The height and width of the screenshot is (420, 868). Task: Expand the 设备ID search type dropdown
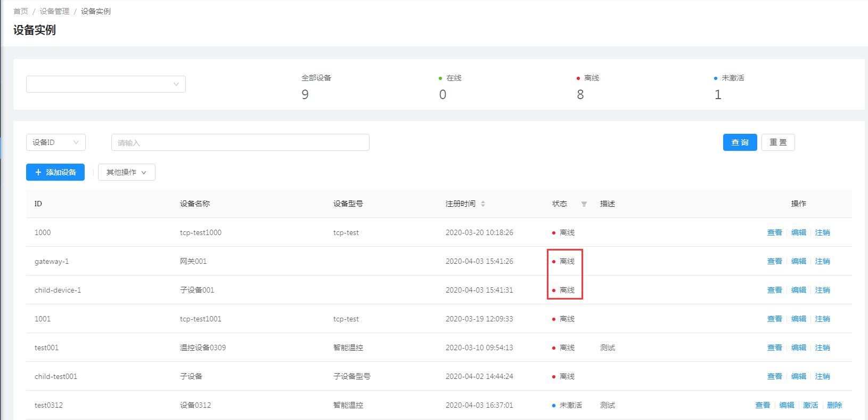click(x=55, y=142)
